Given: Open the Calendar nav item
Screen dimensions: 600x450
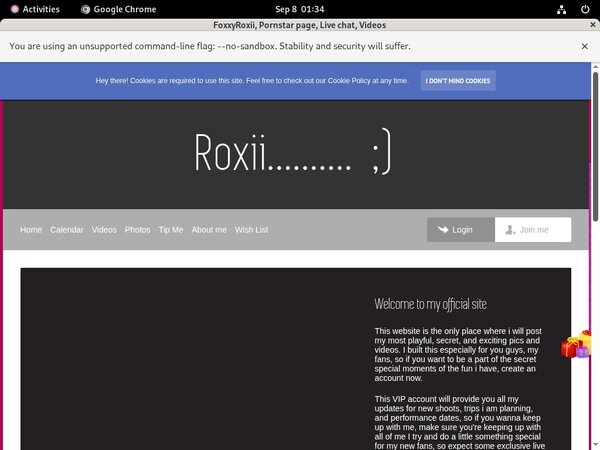Looking at the screenshot, I should click(x=67, y=230).
